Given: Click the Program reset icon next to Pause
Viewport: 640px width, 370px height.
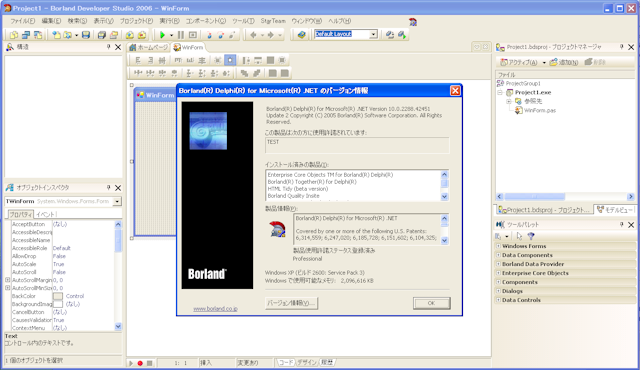Looking at the screenshot, I should [x=193, y=35].
